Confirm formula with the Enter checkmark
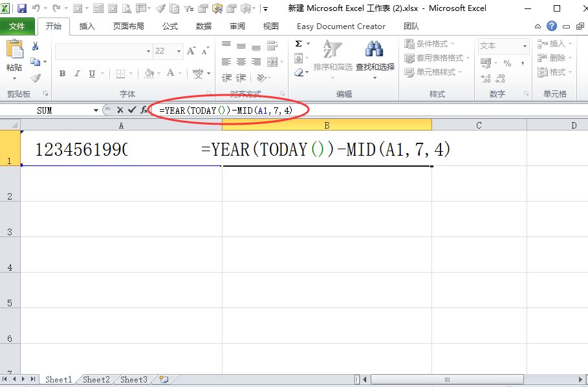 coord(132,110)
